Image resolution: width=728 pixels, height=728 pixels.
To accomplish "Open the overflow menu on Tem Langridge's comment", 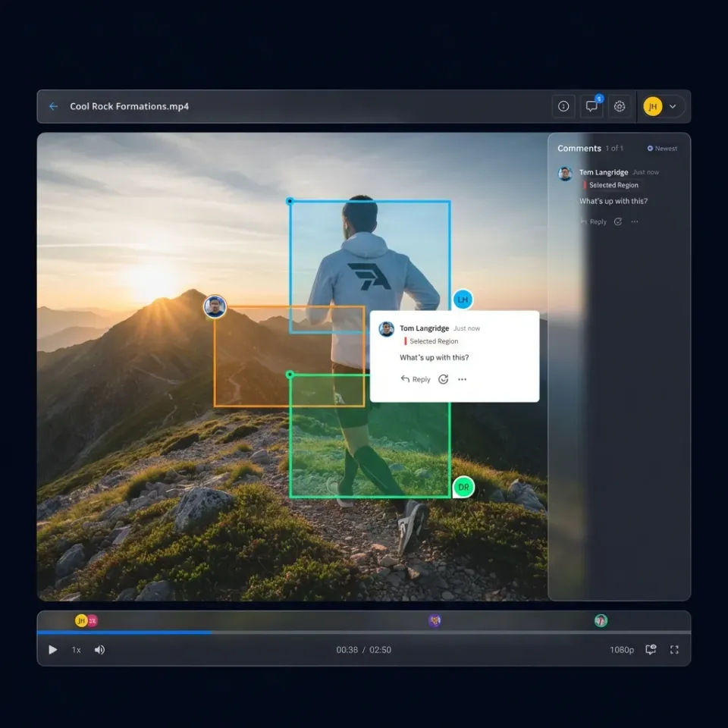I will (634, 221).
